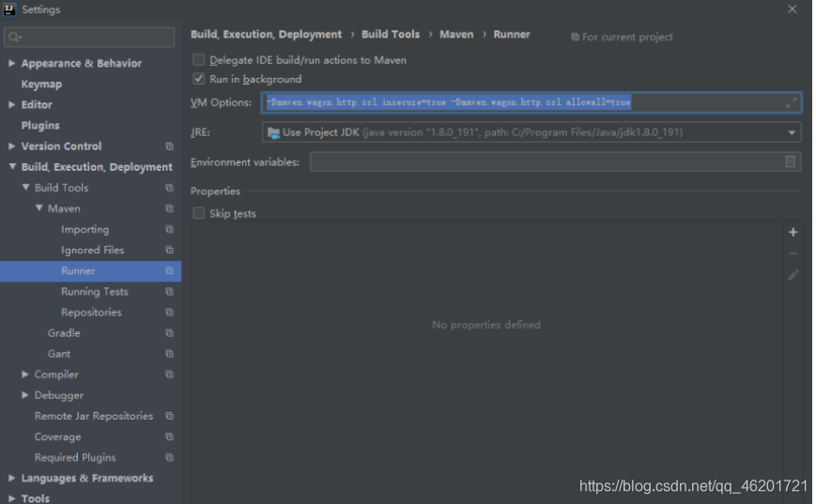
Task: Click the project-level icon beside Coverage
Action: [x=169, y=437]
